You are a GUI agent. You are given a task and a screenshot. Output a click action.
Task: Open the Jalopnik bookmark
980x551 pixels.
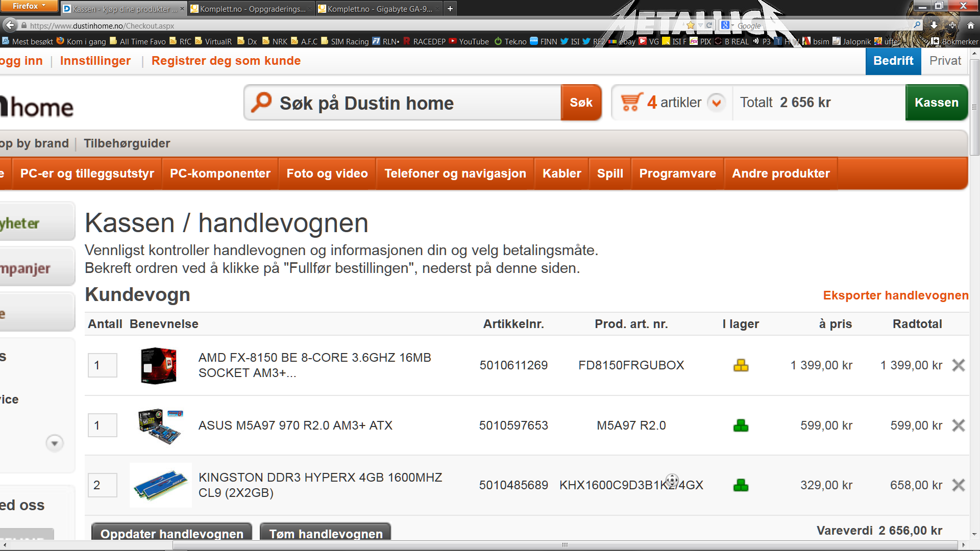click(852, 41)
